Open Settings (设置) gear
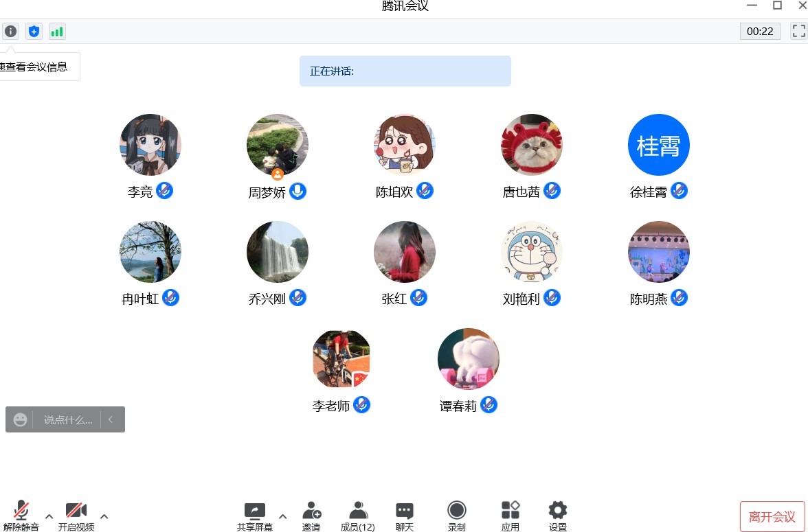808x532 pixels. tap(558, 516)
